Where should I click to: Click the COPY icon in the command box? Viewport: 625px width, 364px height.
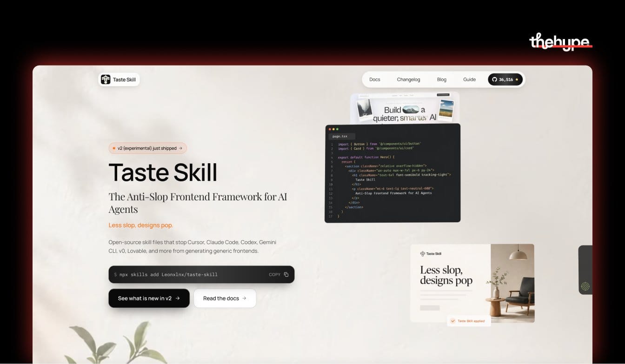[286, 274]
